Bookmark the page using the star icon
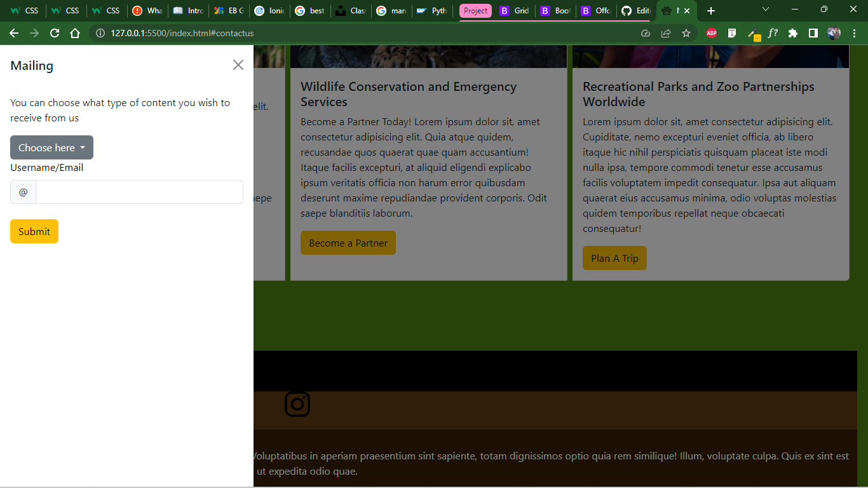The image size is (868, 488). tap(686, 33)
